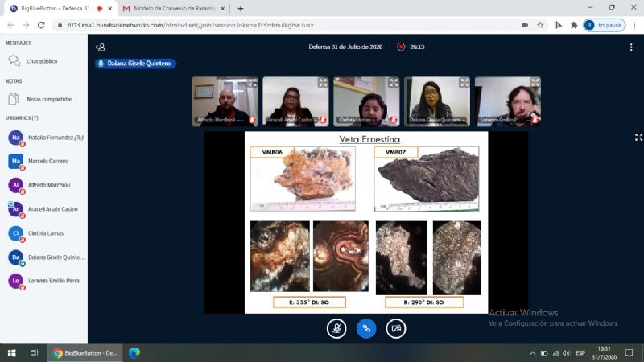Turn on webcam sharing
644x362 pixels.
coord(395,328)
